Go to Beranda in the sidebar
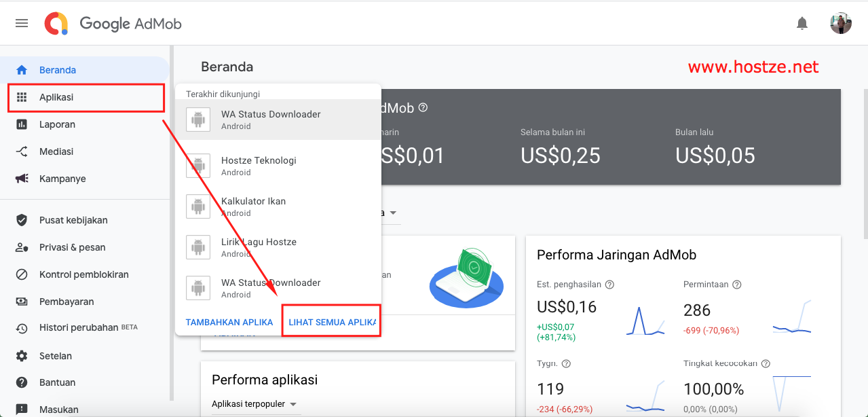 click(x=85, y=70)
